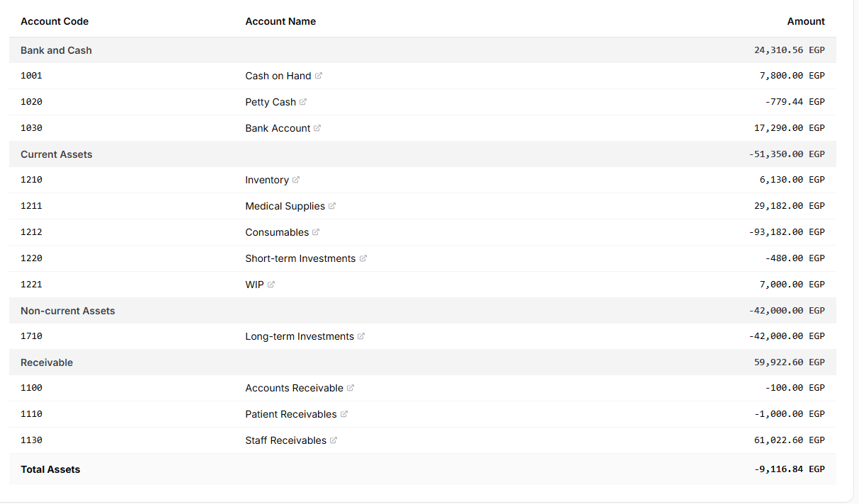This screenshot has height=504, width=859.
Task: Click the Accounts Receivable external link icon
Action: pyautogui.click(x=351, y=388)
